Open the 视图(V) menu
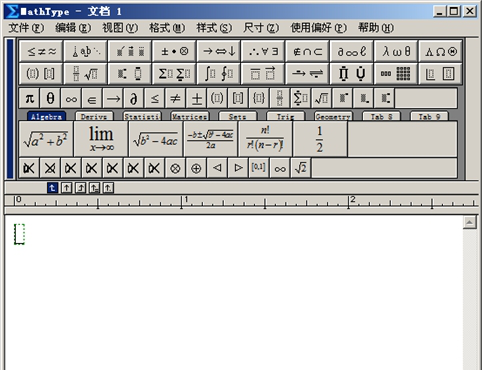 (120, 28)
